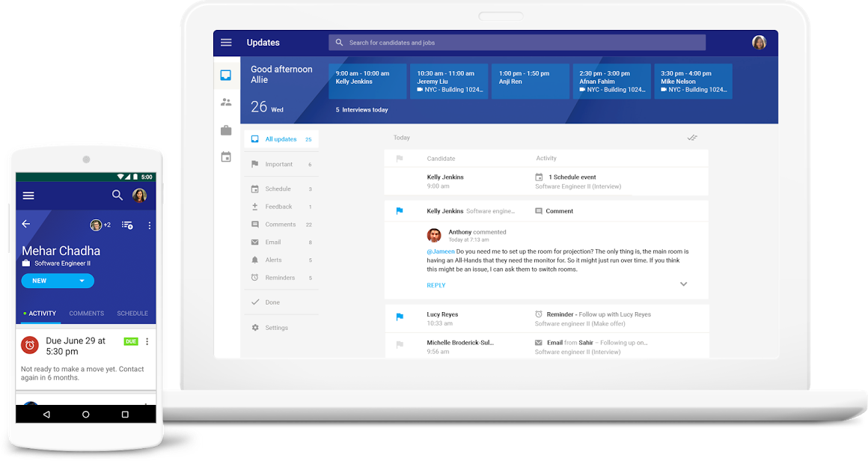Screen dimensions: 868x476
Task: Tap the back arrow on phone screen
Action: 26,225
